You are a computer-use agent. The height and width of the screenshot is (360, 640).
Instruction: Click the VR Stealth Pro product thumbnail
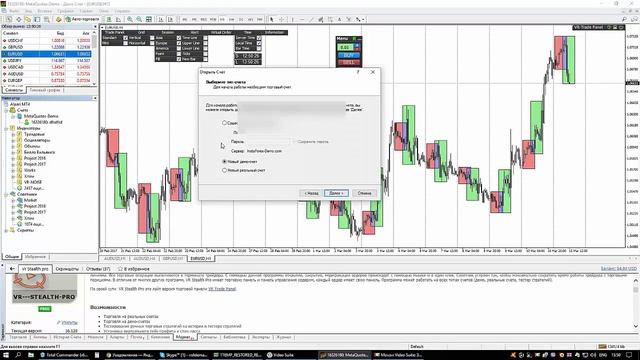pos(44,289)
